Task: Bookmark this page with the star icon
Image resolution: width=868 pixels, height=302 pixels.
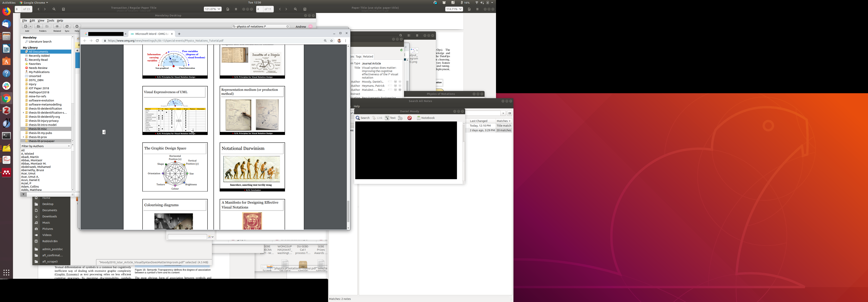Action: pyautogui.click(x=332, y=41)
